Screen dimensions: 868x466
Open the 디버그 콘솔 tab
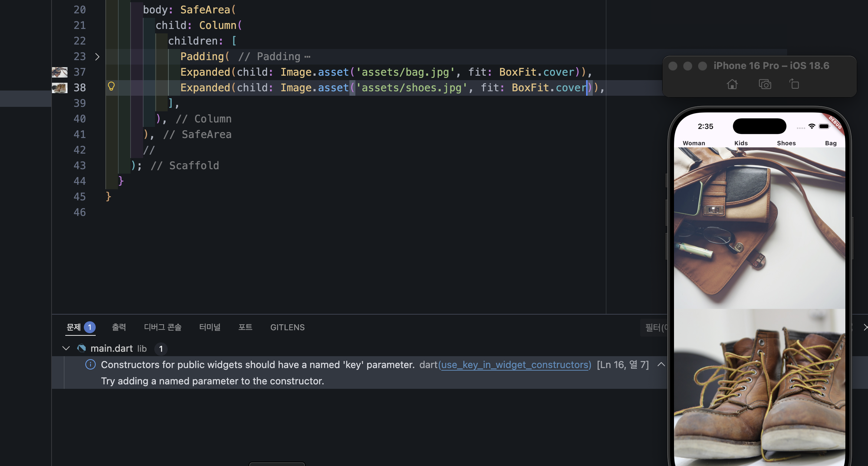(x=162, y=327)
